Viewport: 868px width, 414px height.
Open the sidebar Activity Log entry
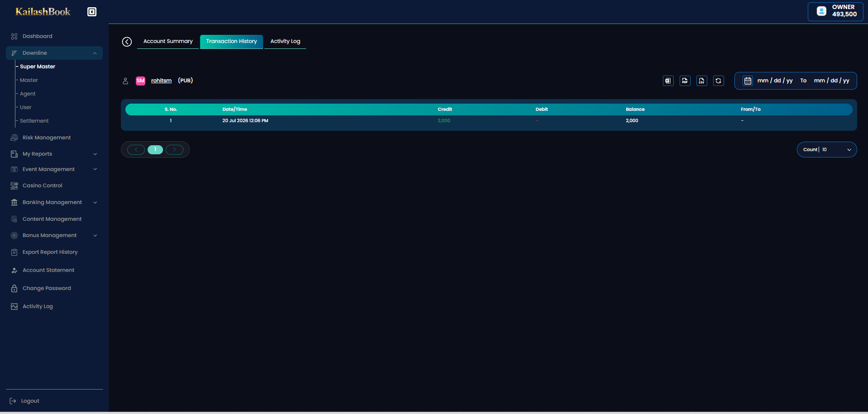(38, 306)
